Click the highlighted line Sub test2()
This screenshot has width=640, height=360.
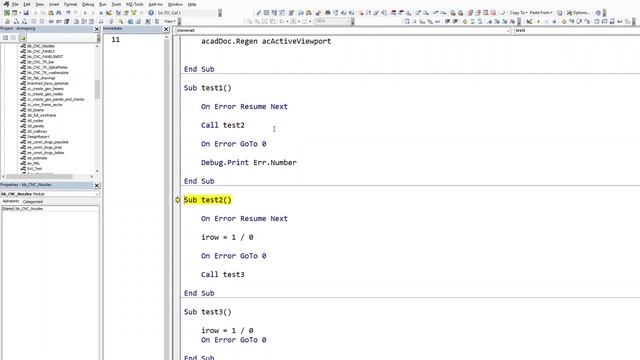(x=208, y=200)
